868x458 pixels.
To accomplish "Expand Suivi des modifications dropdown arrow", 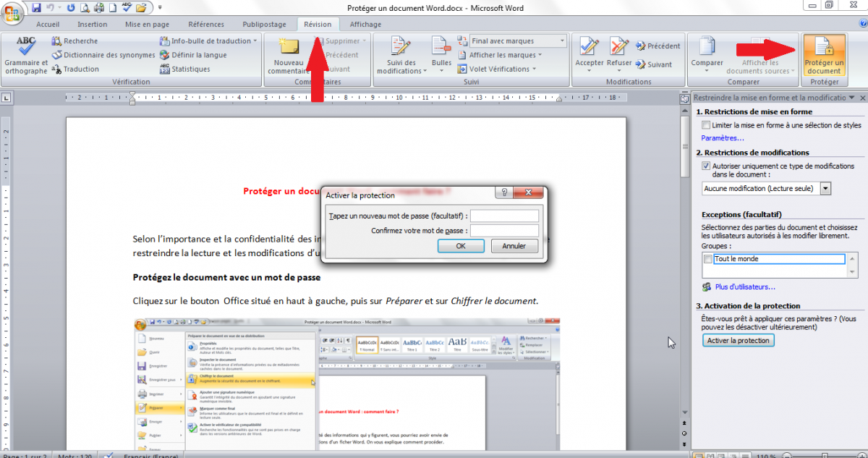I will pos(424,71).
